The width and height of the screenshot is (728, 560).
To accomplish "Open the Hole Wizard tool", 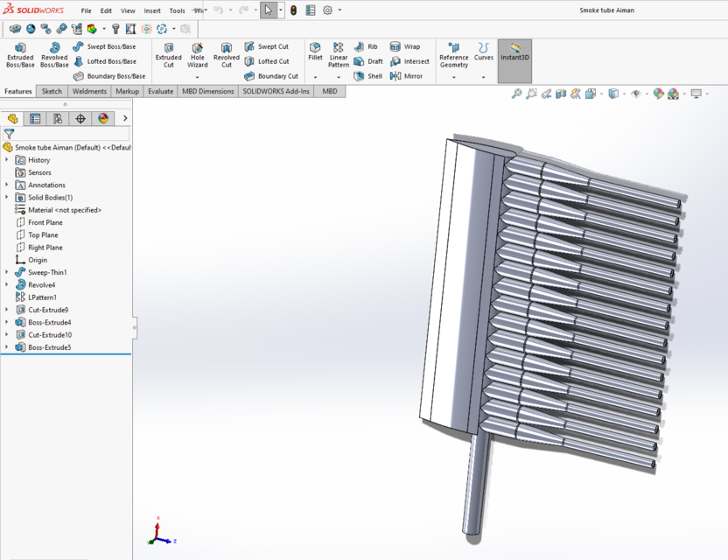I will tap(197, 54).
